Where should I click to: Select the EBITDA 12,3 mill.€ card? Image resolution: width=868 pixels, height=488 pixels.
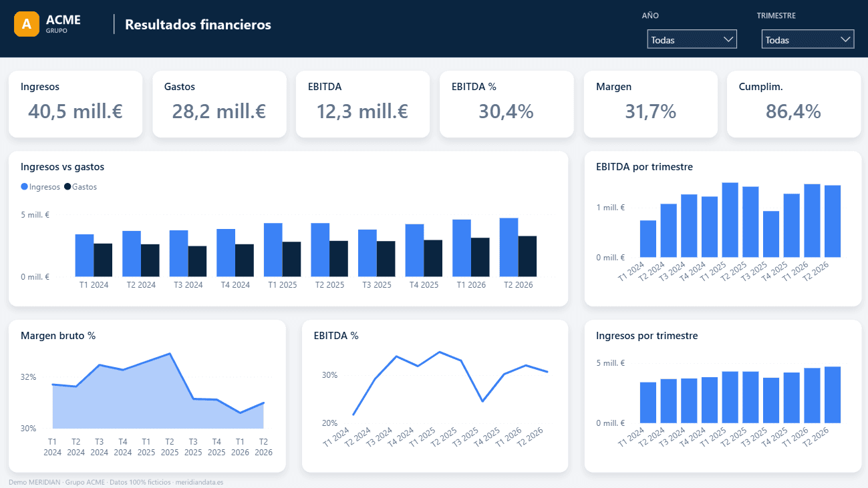pos(363,104)
